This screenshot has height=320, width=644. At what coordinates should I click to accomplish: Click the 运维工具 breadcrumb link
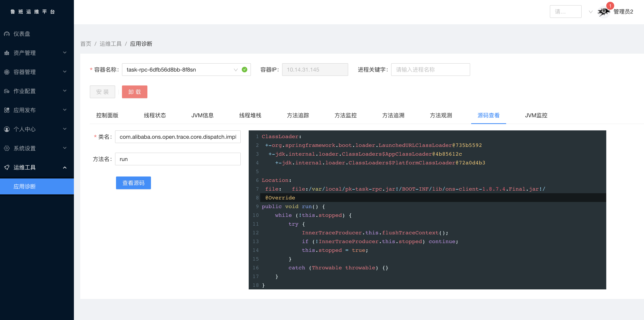[110, 44]
